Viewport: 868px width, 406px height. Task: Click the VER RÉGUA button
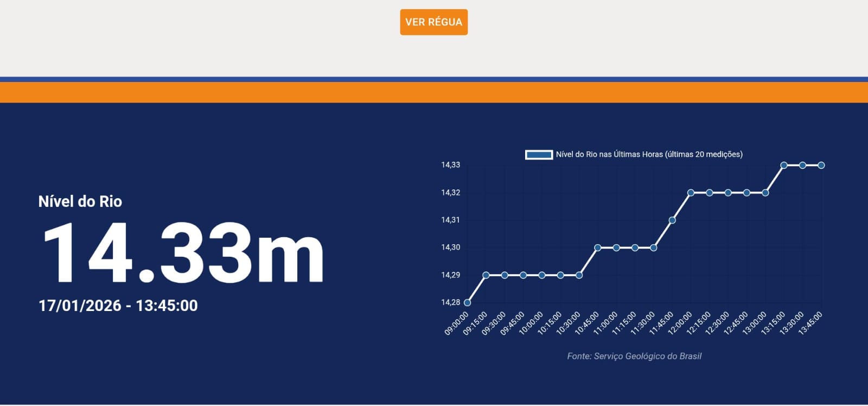coord(433,22)
